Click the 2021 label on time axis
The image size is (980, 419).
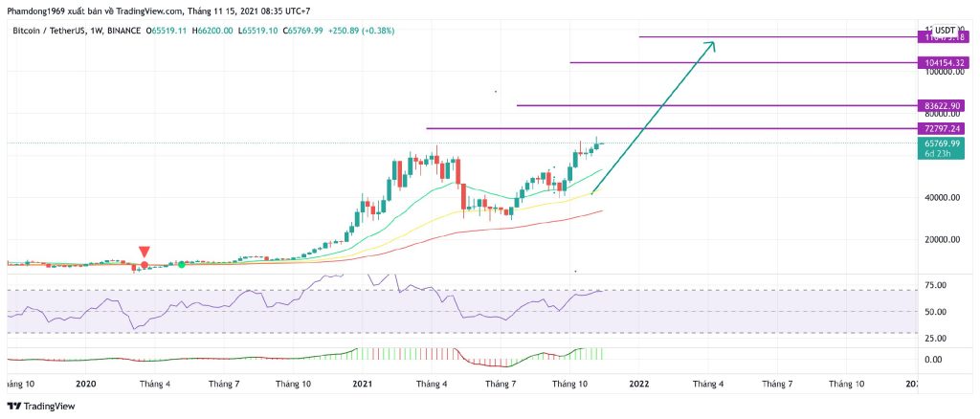click(x=363, y=383)
